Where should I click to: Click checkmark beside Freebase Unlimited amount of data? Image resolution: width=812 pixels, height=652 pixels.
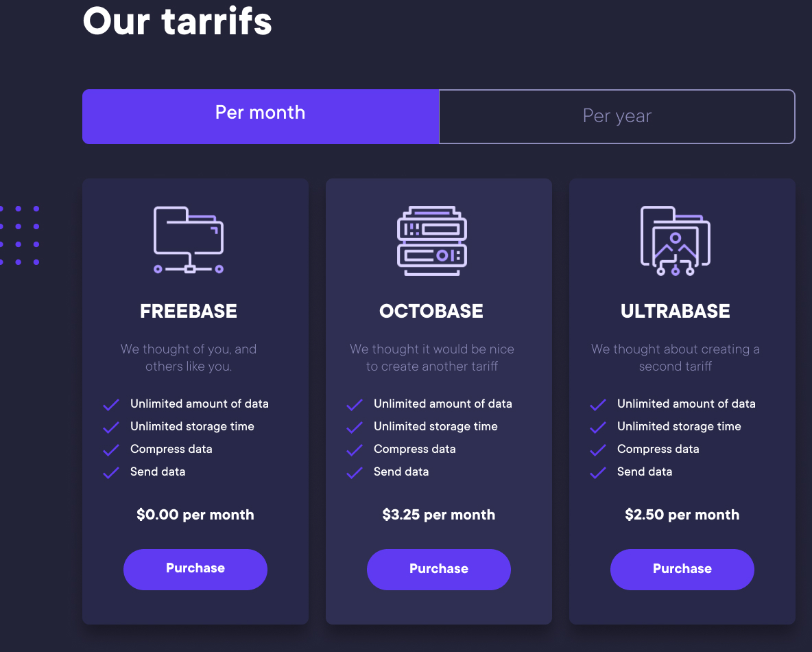pos(111,405)
